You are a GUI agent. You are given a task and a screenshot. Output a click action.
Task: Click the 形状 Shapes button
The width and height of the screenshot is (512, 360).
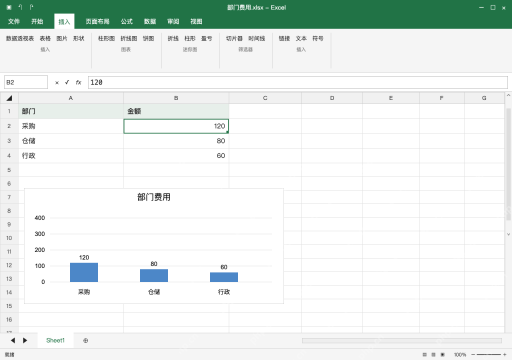click(x=79, y=39)
